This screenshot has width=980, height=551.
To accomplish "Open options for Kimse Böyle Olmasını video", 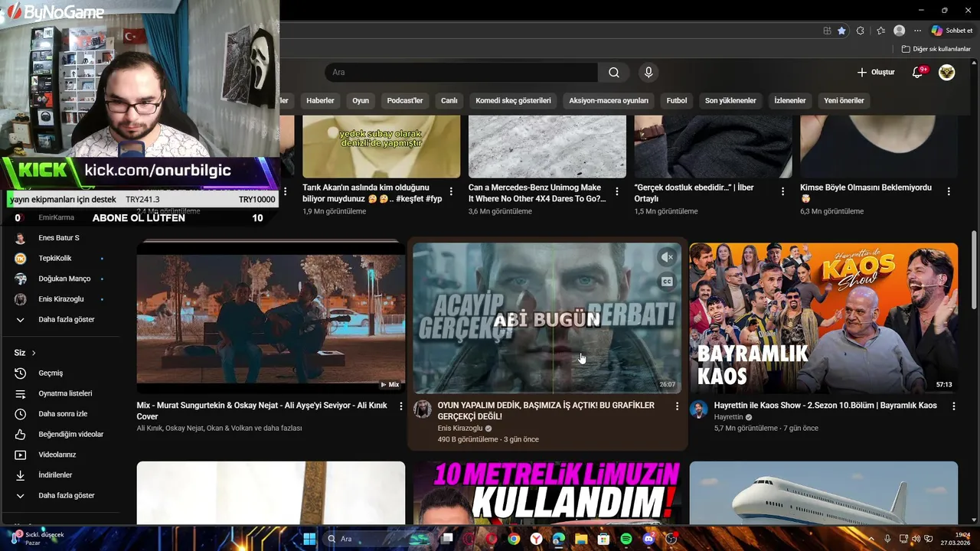I will [949, 191].
